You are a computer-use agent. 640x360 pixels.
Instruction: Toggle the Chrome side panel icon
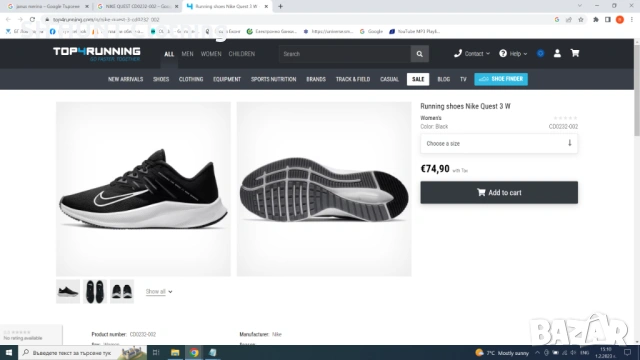tap(607, 19)
